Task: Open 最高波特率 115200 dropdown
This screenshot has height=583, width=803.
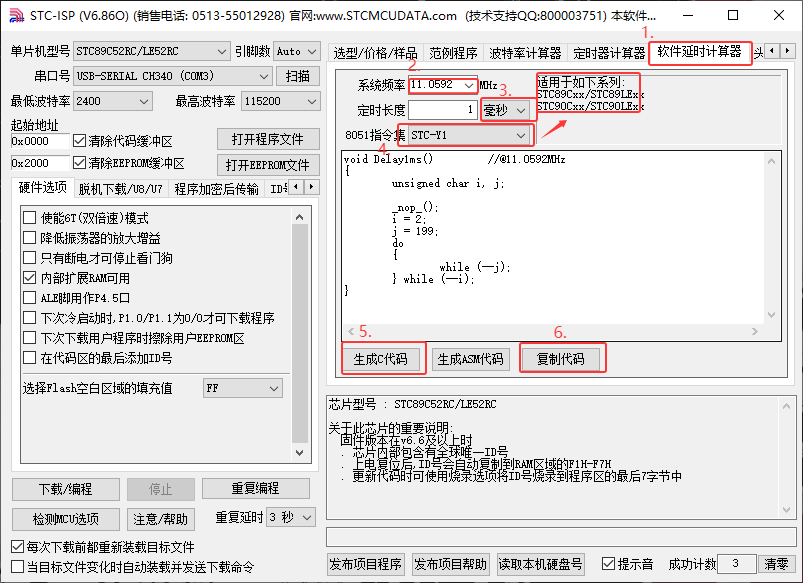Action: (x=281, y=101)
